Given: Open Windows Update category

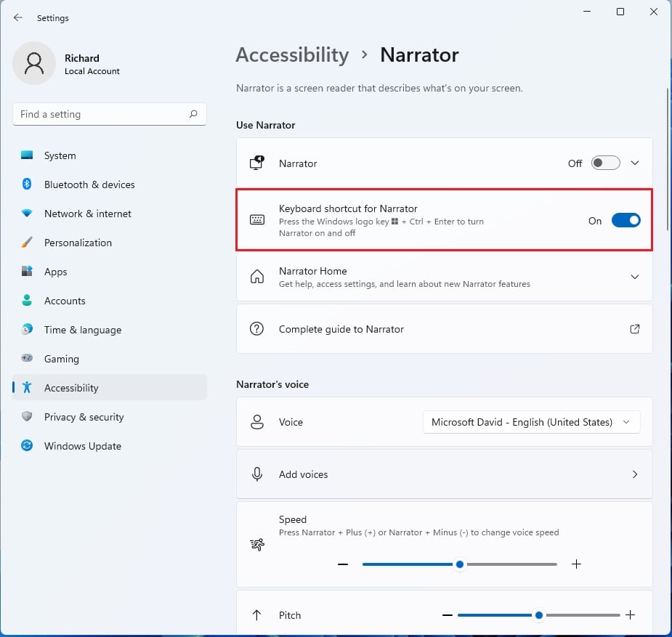Looking at the screenshot, I should (109, 445).
